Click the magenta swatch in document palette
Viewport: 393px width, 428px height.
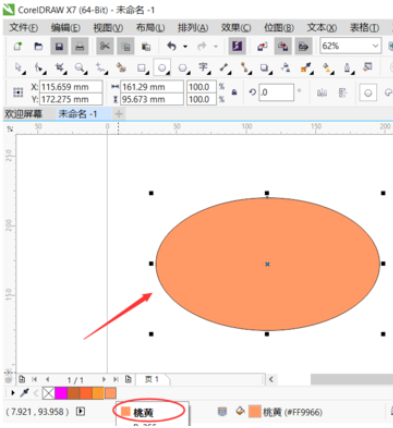(61, 393)
